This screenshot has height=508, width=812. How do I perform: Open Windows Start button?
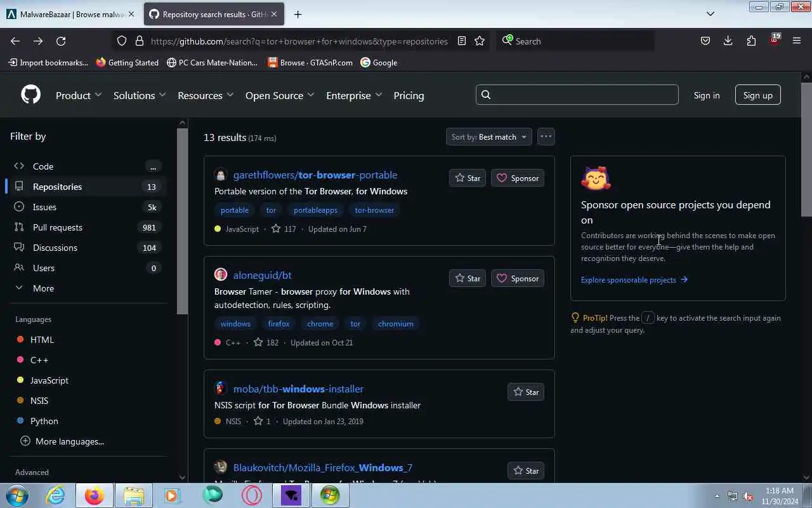[17, 495]
